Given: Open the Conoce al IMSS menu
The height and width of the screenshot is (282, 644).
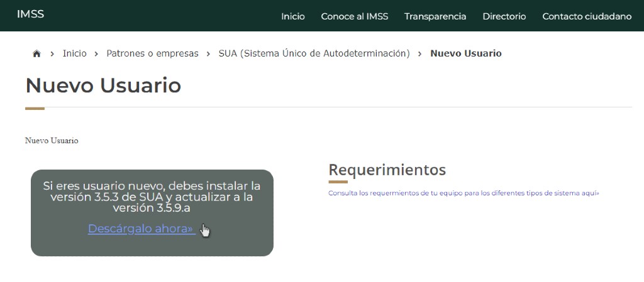Looking at the screenshot, I should (354, 16).
